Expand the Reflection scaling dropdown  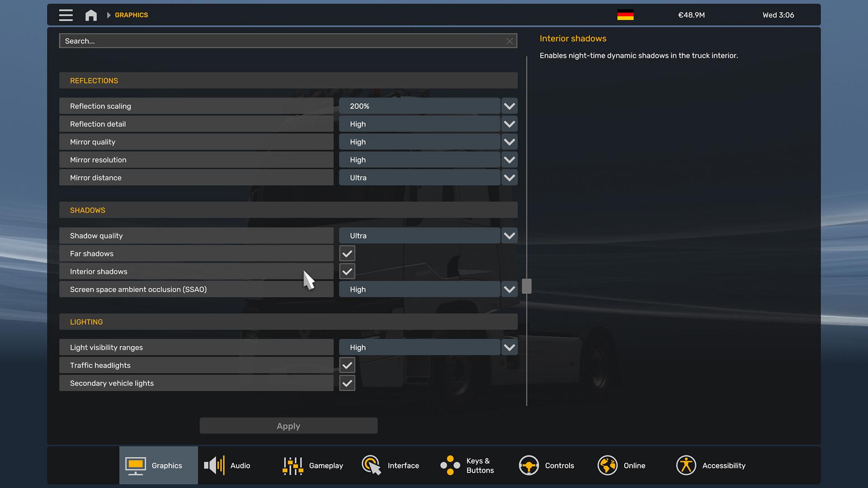509,106
